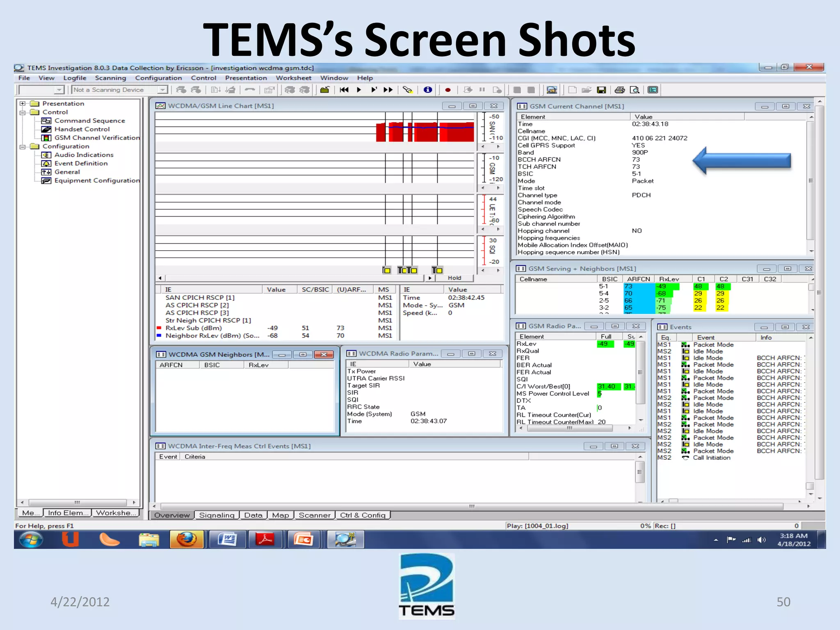
Task: Click WCDMA/GSM Line Chart window icon
Action: tap(160, 106)
